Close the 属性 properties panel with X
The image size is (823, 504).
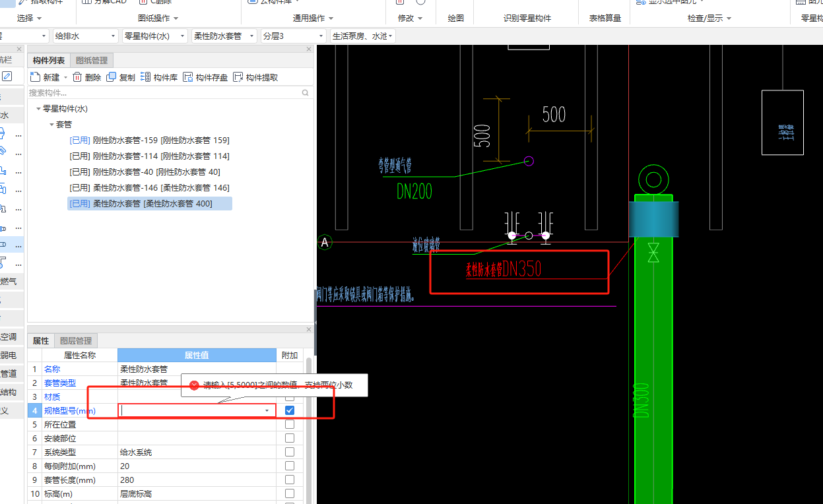pos(309,329)
